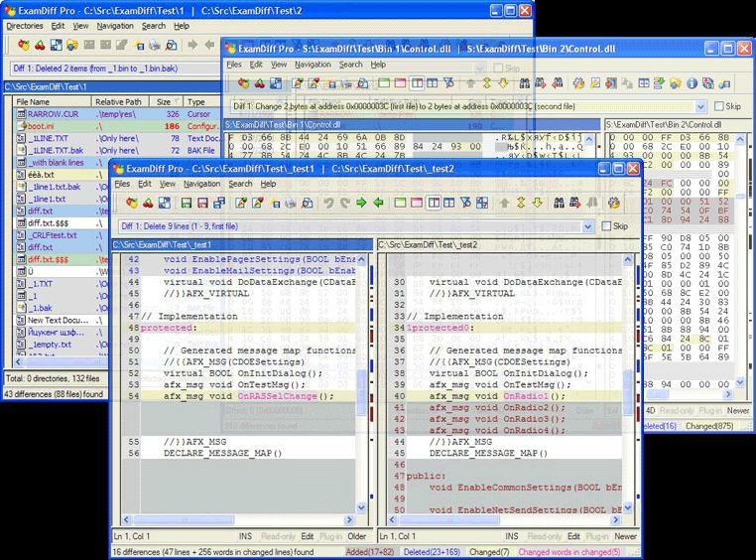Click Changed words in changed(5) status label
This screenshot has width=756, height=560.
tap(569, 552)
